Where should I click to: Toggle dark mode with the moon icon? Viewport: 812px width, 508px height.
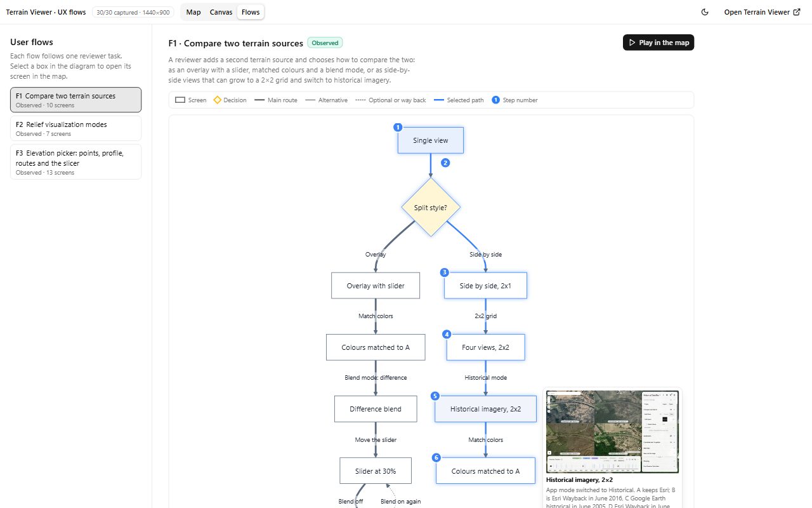click(x=705, y=12)
